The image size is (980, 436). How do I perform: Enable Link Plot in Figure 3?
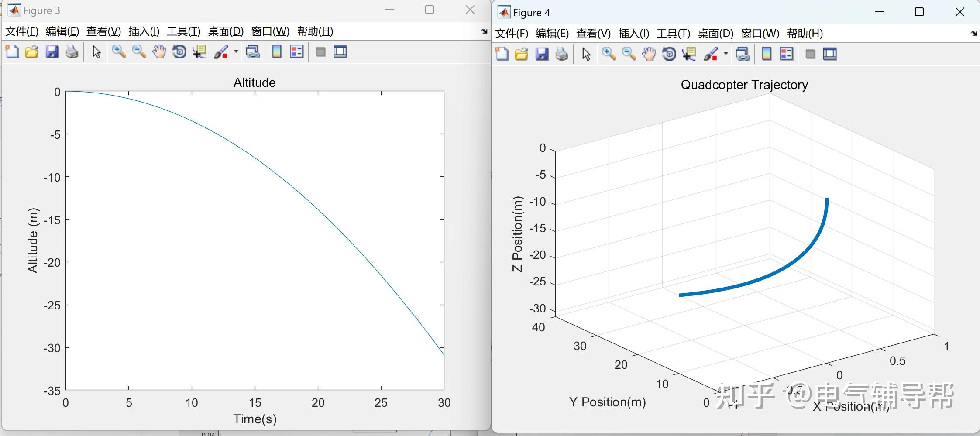(253, 52)
